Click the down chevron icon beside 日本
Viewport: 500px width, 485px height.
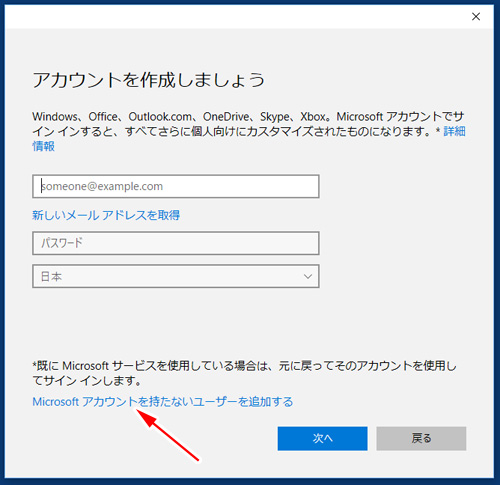[x=308, y=276]
